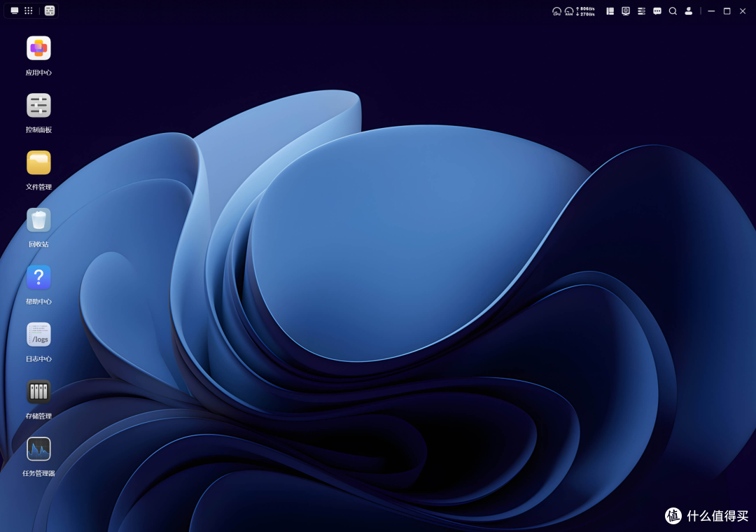
Task: Close the NAS client window
Action: click(743, 11)
